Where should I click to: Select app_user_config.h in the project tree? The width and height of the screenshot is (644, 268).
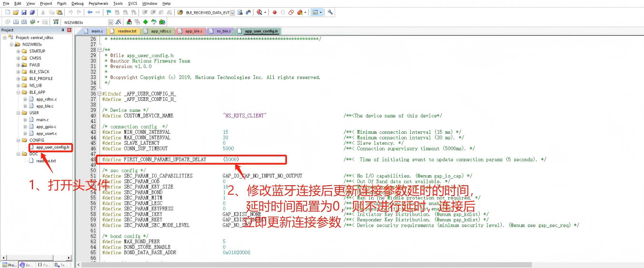pyautogui.click(x=52, y=147)
